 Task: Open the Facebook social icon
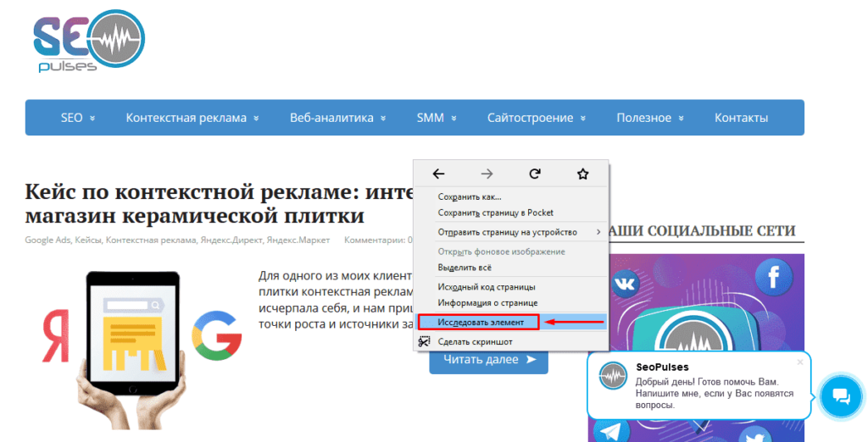pyautogui.click(x=773, y=277)
